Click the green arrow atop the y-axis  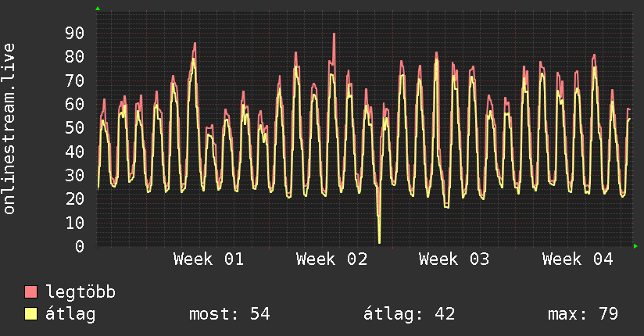[98, 9]
